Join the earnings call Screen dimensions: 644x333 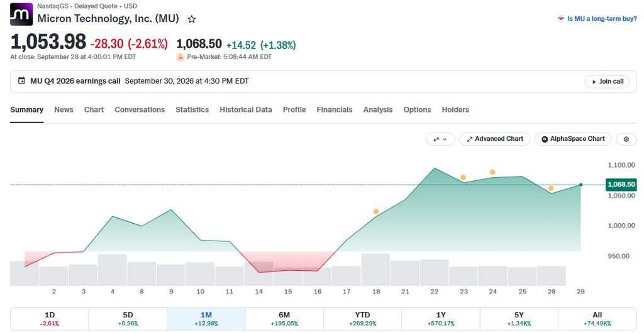pyautogui.click(x=607, y=82)
